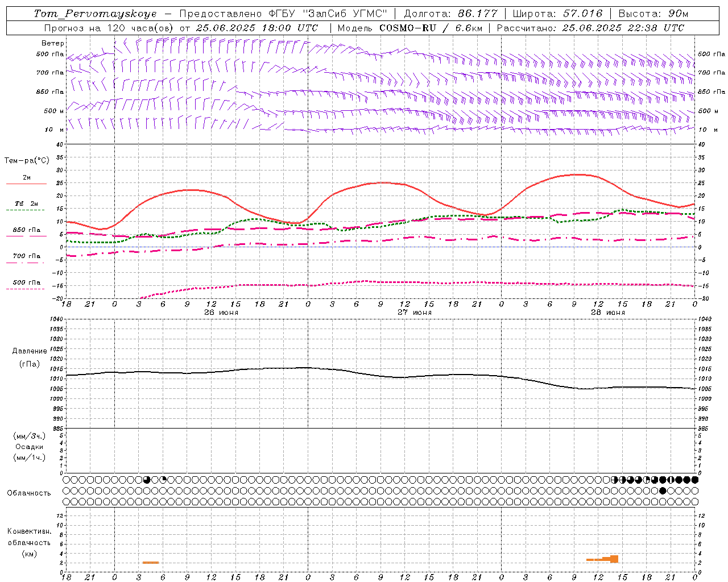Viewport: 728px width, 582px height.
Task: Click the Облачность cloudiness row label
Action: tap(29, 493)
